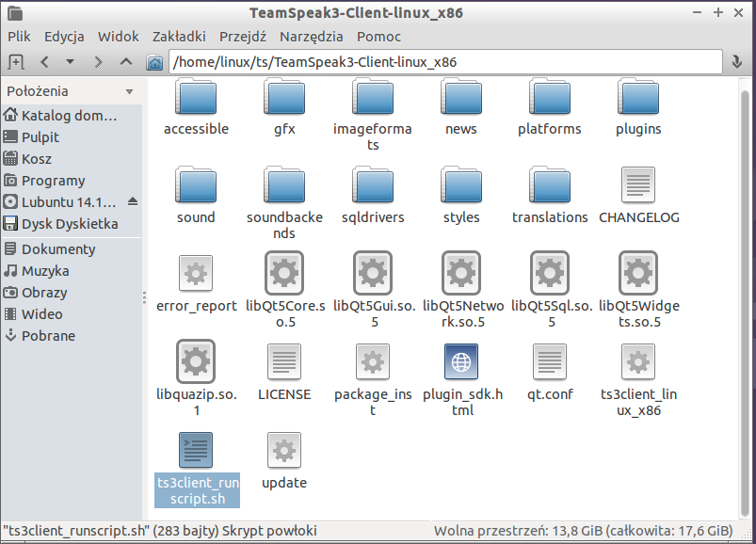Open the Narzędzia menu
The height and width of the screenshot is (544, 756).
311,37
